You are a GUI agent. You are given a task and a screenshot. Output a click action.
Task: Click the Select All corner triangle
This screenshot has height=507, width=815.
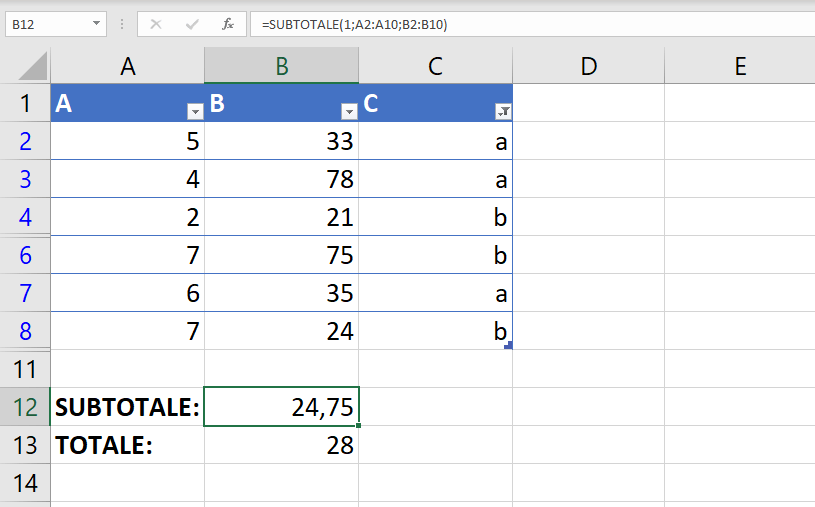(32, 67)
